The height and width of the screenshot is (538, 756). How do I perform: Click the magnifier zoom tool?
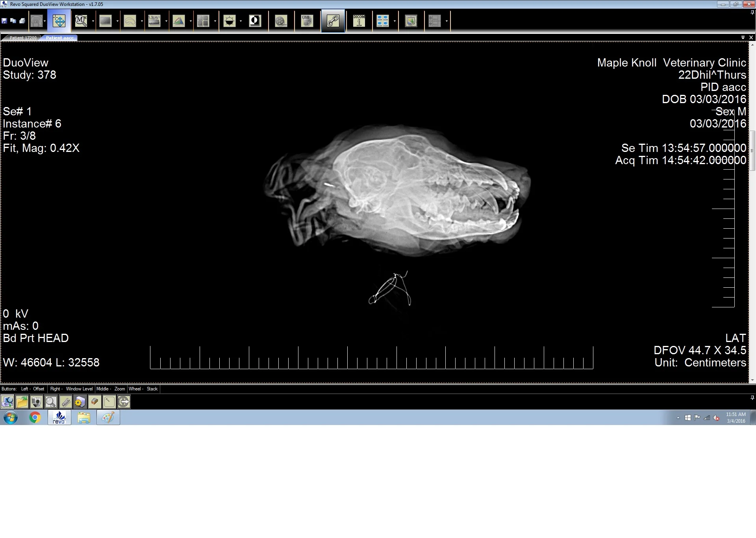81,21
